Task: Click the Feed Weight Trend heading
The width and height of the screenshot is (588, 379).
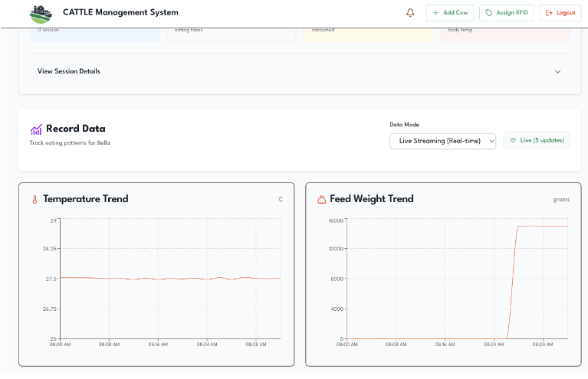Action: (372, 199)
